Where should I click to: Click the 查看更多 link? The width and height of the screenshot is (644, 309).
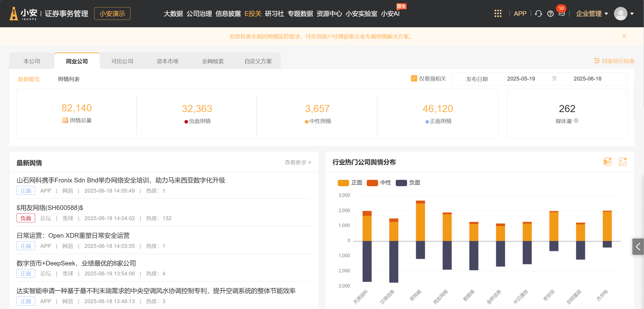(297, 162)
